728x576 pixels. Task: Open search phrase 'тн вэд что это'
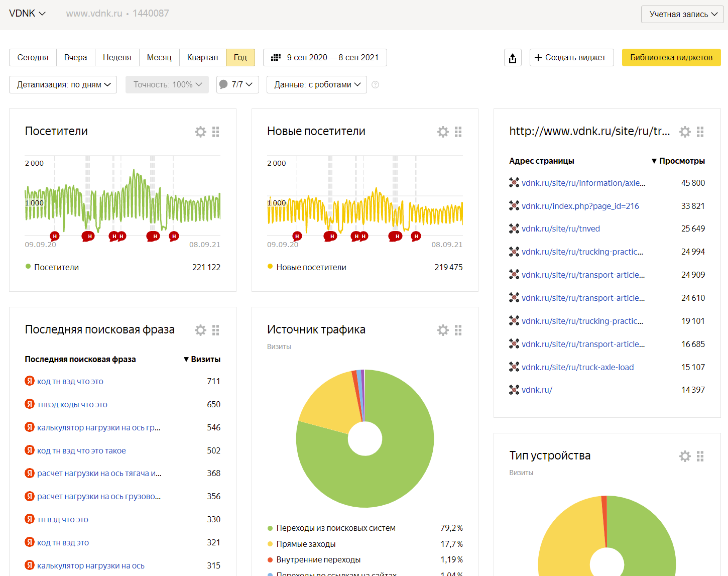pyautogui.click(x=63, y=519)
